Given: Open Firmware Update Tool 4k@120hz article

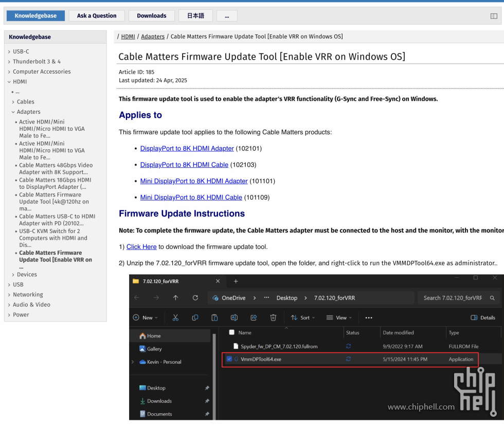Looking at the screenshot, I should 53,202.
